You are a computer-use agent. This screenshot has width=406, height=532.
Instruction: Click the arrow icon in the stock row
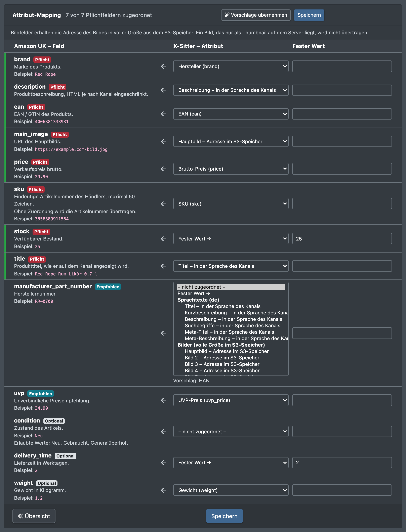(163, 239)
